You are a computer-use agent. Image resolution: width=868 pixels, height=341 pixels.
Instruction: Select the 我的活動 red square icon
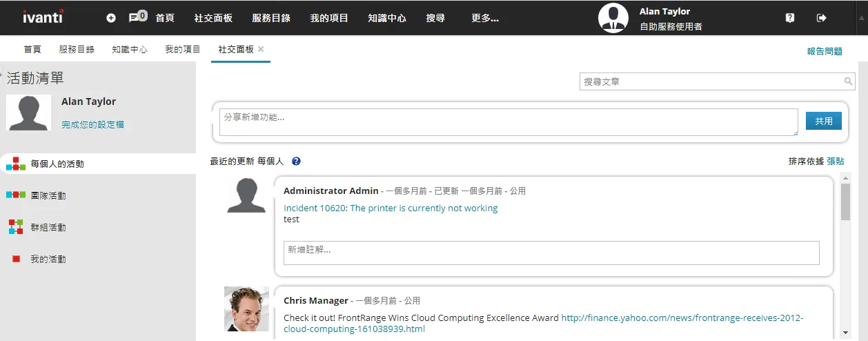click(x=16, y=259)
